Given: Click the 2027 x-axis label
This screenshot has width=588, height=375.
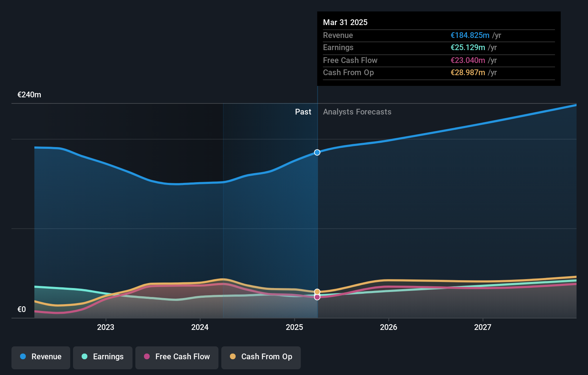Looking at the screenshot, I should point(483,327).
